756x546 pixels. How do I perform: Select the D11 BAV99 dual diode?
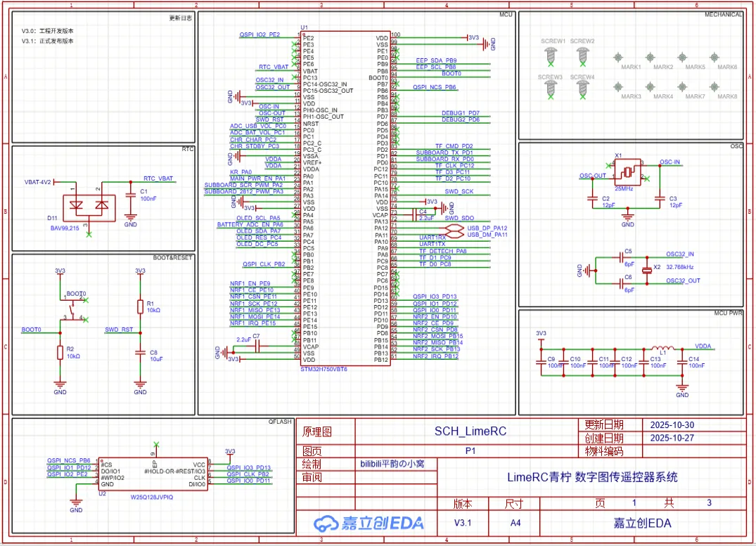pos(88,206)
